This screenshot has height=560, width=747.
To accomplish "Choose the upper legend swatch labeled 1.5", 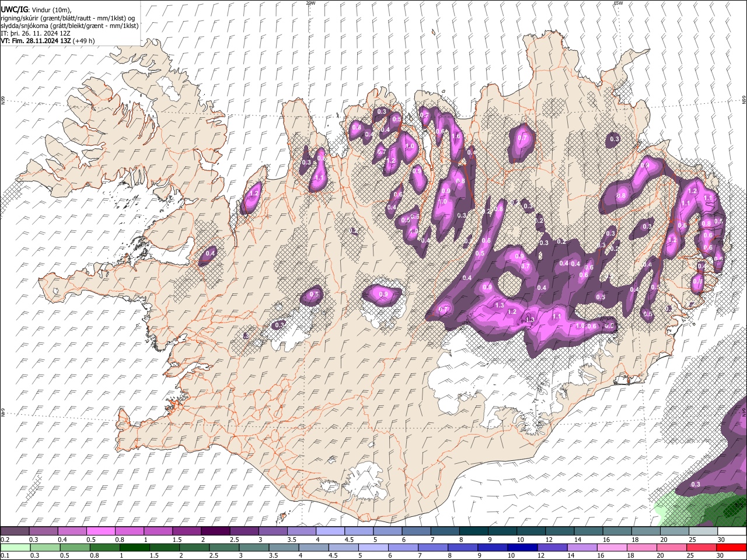I will [x=187, y=531].
